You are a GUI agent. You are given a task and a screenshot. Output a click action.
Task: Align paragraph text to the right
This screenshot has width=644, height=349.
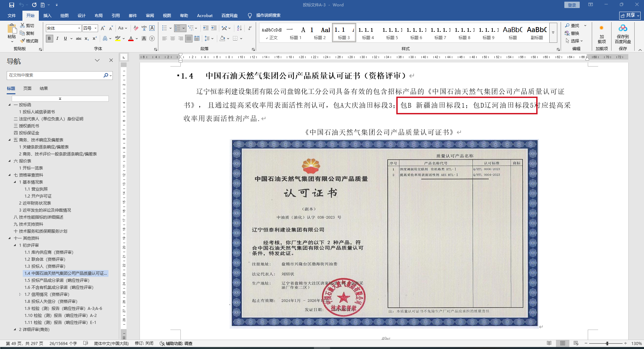(x=181, y=38)
